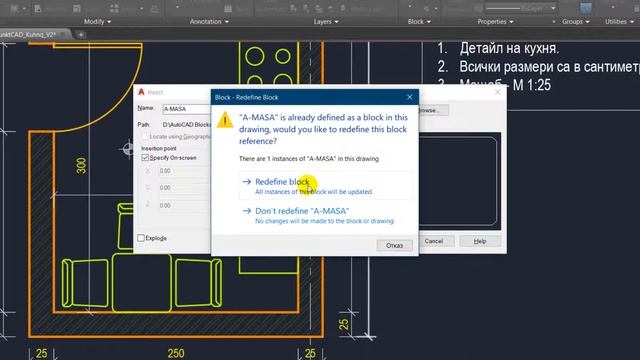640x360 pixels.
Task: Toggle the Explode checkbox
Action: coord(141,238)
